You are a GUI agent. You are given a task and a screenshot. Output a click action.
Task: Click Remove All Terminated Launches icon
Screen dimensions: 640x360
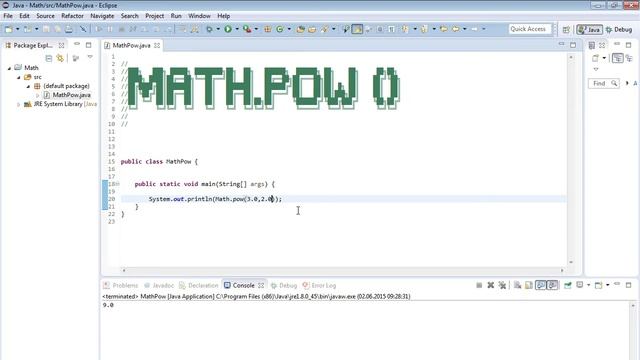coord(502,285)
